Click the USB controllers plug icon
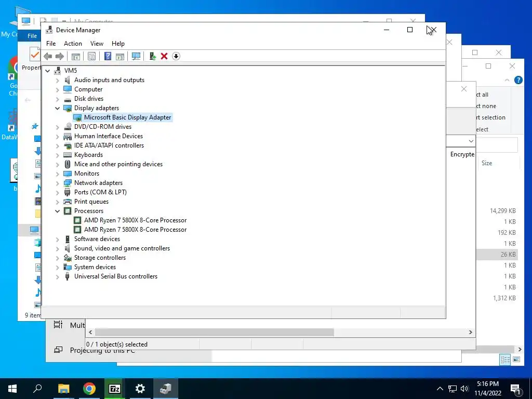The width and height of the screenshot is (532, 399). 68,276
